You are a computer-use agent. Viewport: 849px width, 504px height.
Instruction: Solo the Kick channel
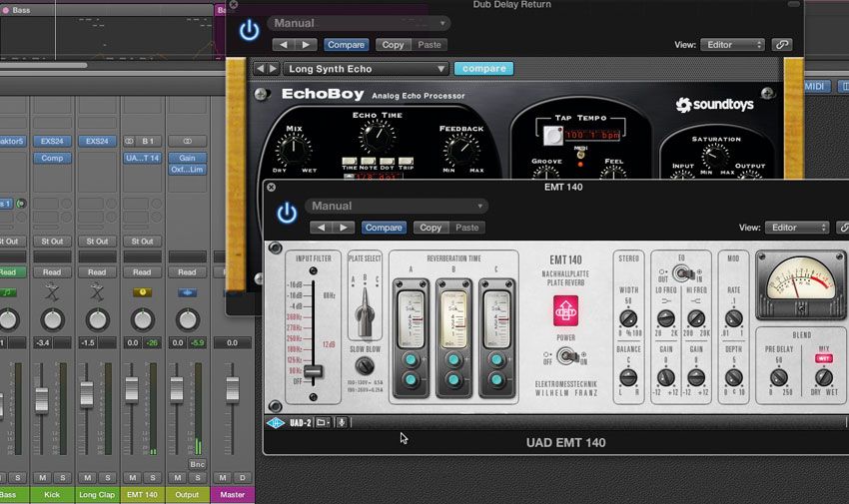[x=62, y=477]
